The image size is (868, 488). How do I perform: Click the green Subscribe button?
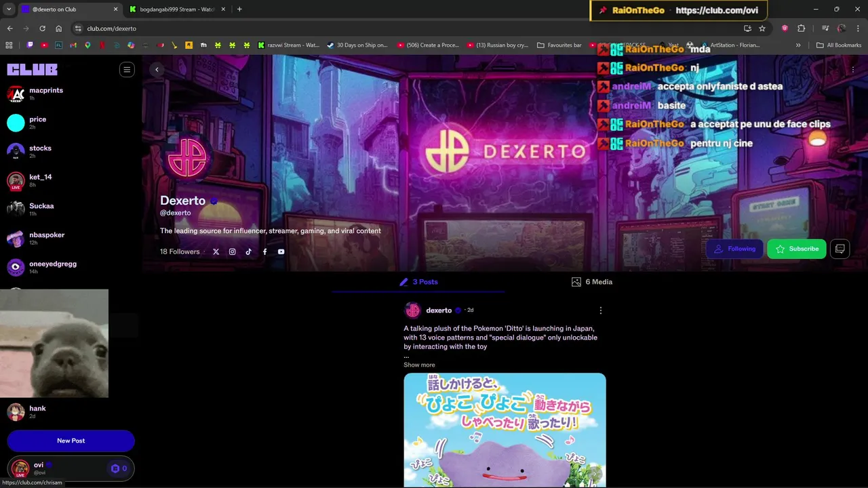[x=797, y=249]
